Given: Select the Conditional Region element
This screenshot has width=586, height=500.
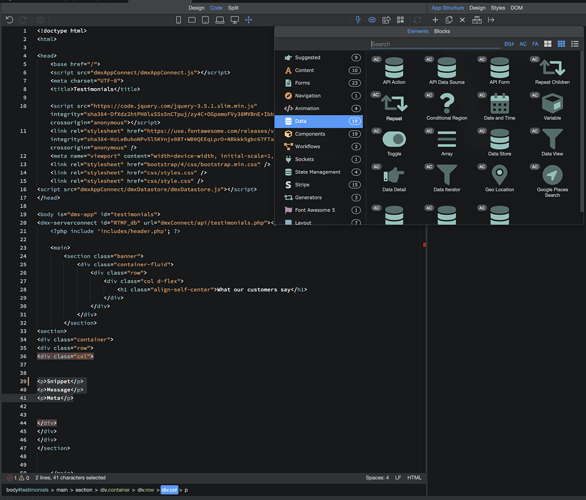Looking at the screenshot, I should (x=447, y=107).
